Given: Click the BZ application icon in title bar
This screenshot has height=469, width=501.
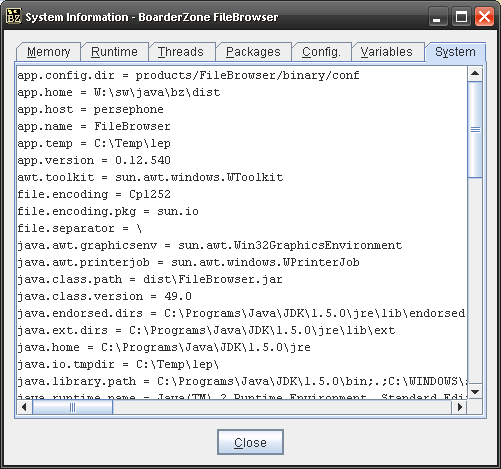Looking at the screenshot, I should pos(14,16).
